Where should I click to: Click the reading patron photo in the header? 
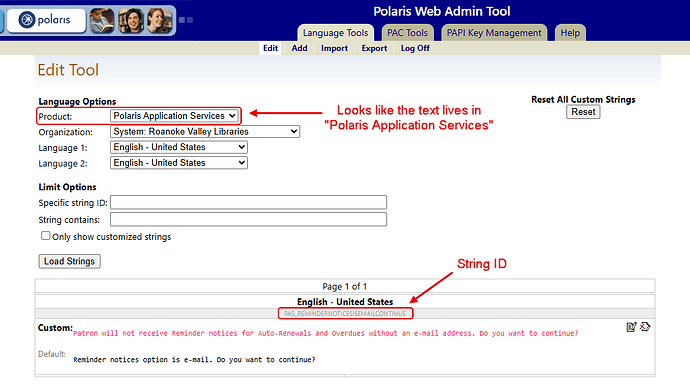[x=102, y=21]
